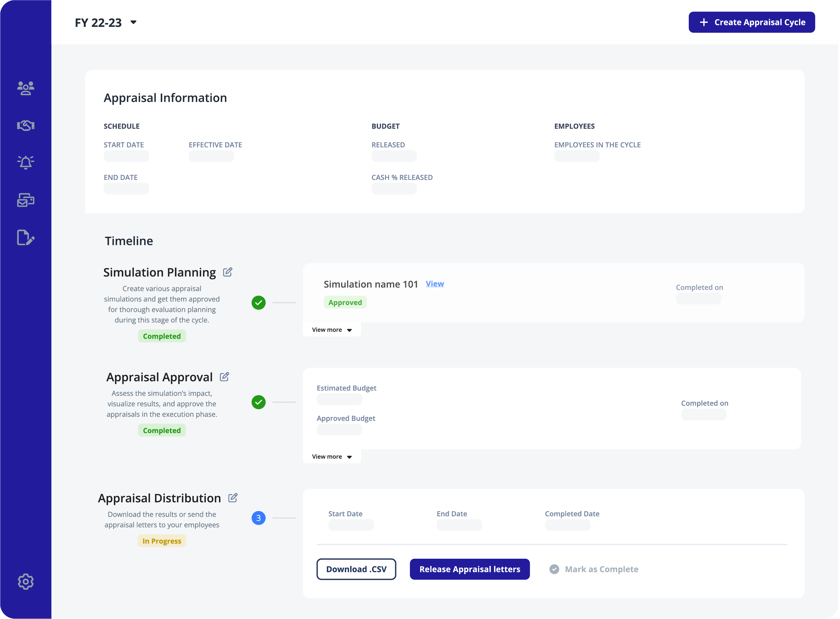
Task: Click the RELEASED budget label
Action: pos(388,145)
